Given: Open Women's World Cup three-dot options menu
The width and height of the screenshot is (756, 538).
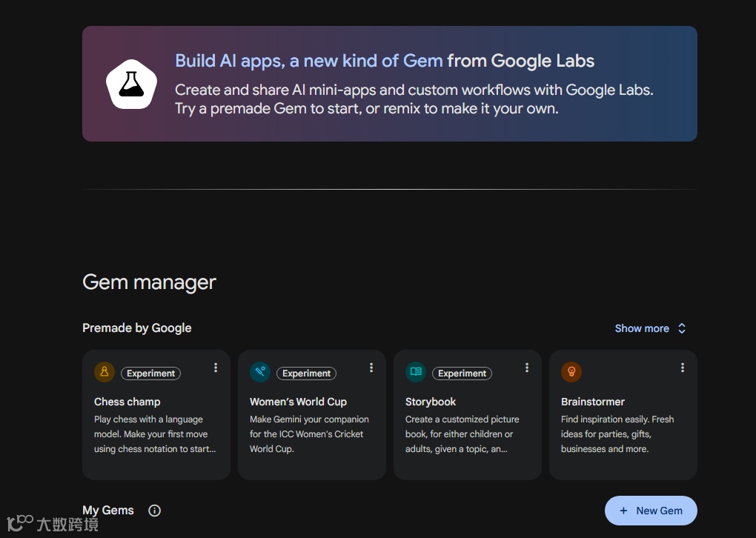Looking at the screenshot, I should [x=371, y=368].
